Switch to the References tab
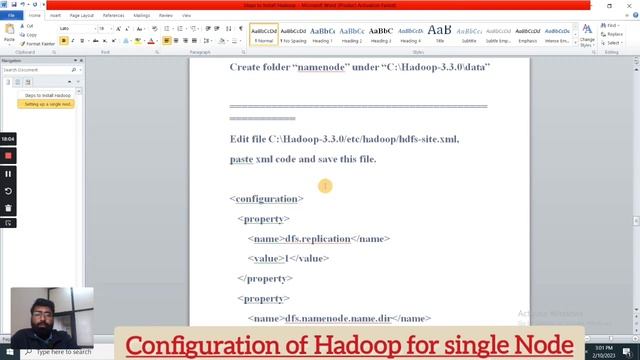The image size is (640, 360). (113, 16)
